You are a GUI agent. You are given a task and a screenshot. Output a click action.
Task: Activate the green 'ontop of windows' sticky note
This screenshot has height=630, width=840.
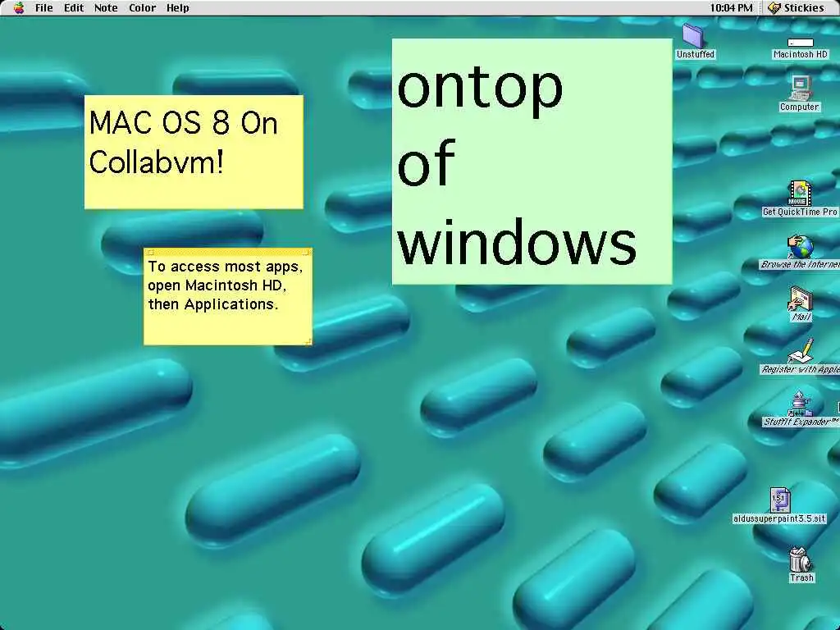coord(532,162)
